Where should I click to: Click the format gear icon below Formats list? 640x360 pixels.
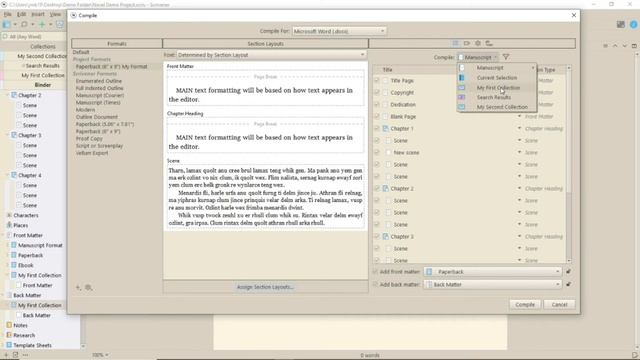click(x=89, y=288)
